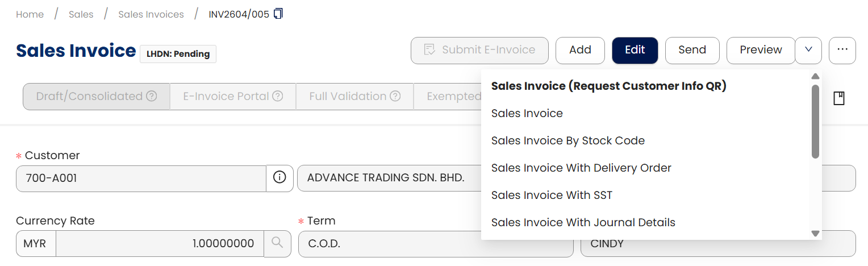Open the three-dots more options menu
The width and height of the screenshot is (868, 266).
(842, 50)
